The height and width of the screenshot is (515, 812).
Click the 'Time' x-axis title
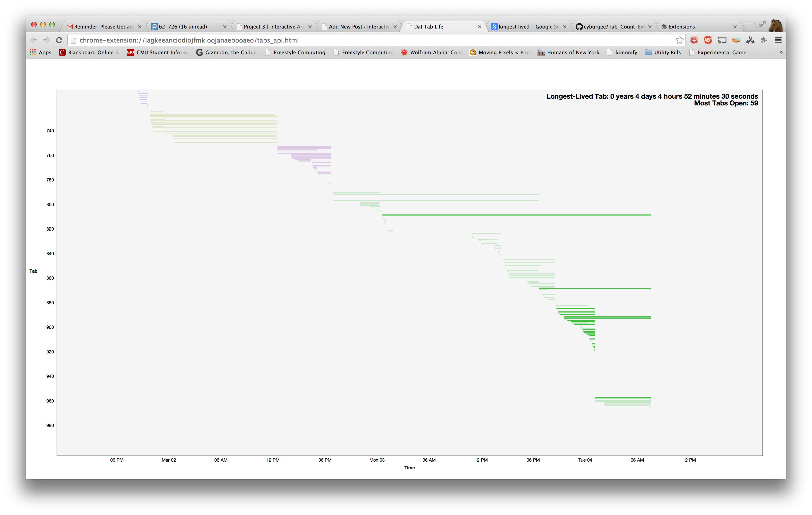click(x=409, y=467)
